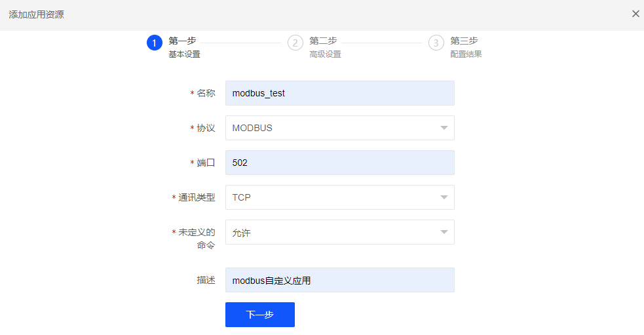Open the 未定义的命令 dropdown showing 允许
The height and width of the screenshot is (335, 644).
click(339, 232)
